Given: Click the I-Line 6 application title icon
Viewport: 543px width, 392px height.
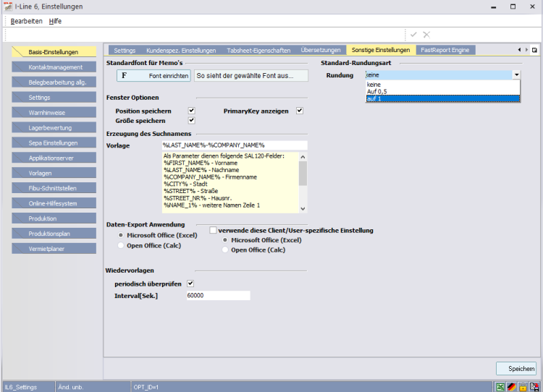Looking at the screenshot, I should click(8, 7).
